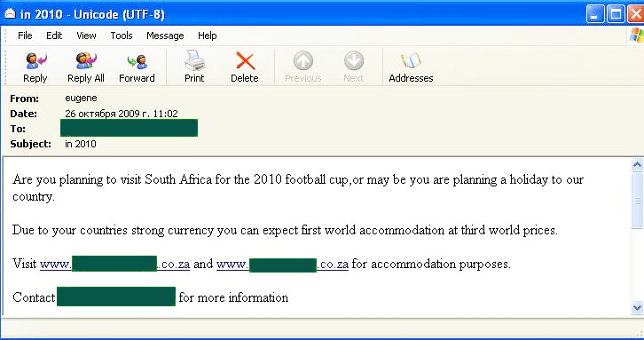The width and height of the screenshot is (644, 340).
Task: Click the scrollbar up arrow
Action: click(x=637, y=165)
